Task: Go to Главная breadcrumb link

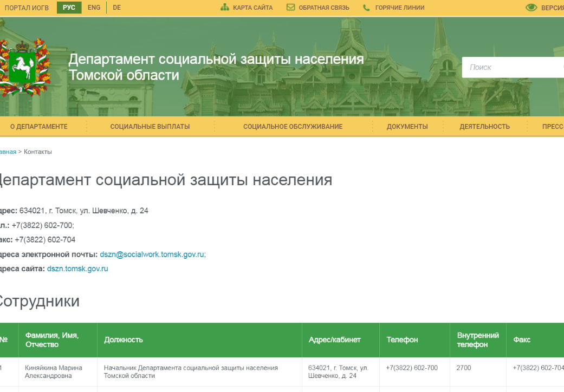Action: point(8,152)
